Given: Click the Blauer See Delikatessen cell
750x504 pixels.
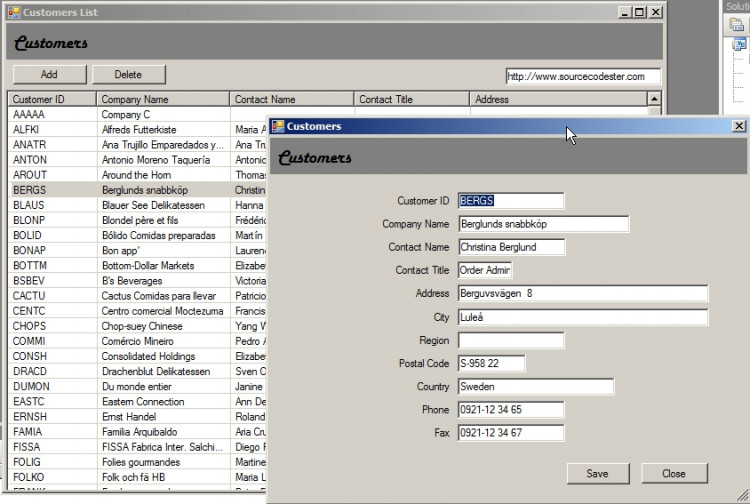Looking at the screenshot, I should 164,205.
